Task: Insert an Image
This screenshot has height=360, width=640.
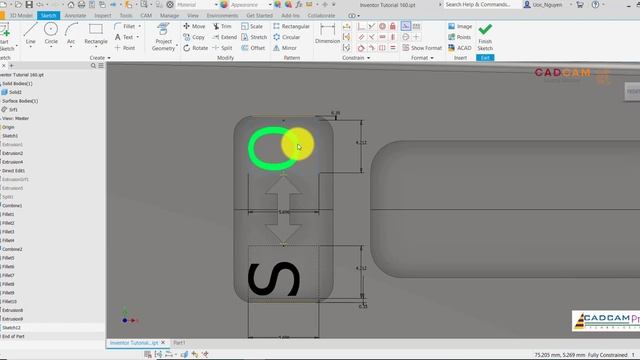Action: pos(460,26)
